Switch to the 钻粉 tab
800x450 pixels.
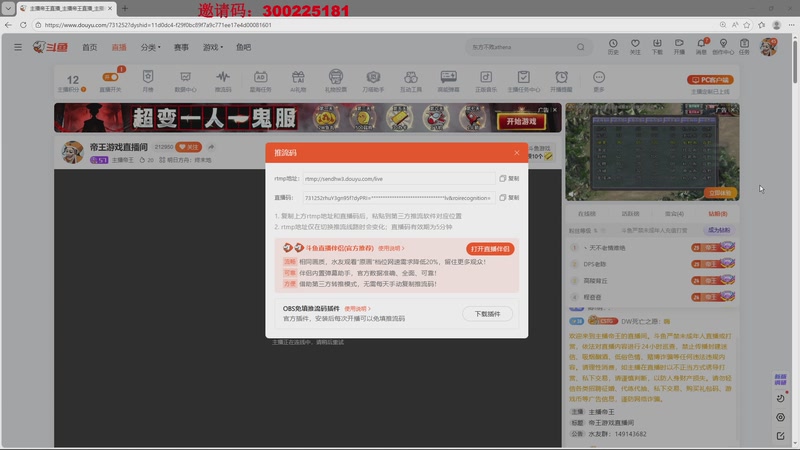[718, 214]
